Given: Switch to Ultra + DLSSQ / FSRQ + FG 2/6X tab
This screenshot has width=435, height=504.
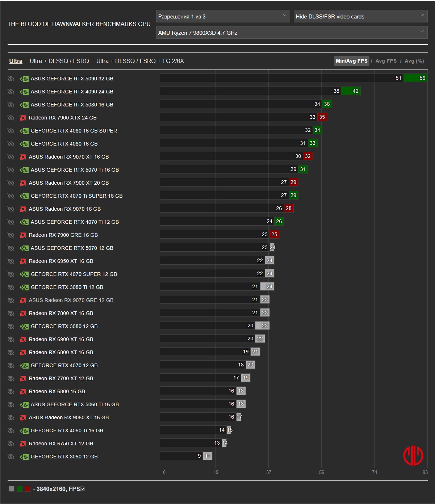Looking at the screenshot, I should pos(140,61).
